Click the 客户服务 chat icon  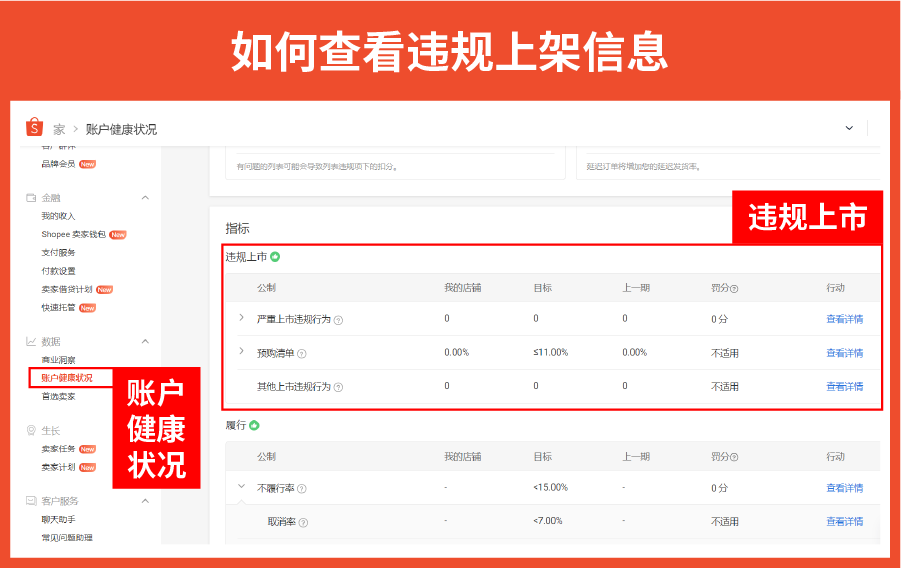[31, 501]
